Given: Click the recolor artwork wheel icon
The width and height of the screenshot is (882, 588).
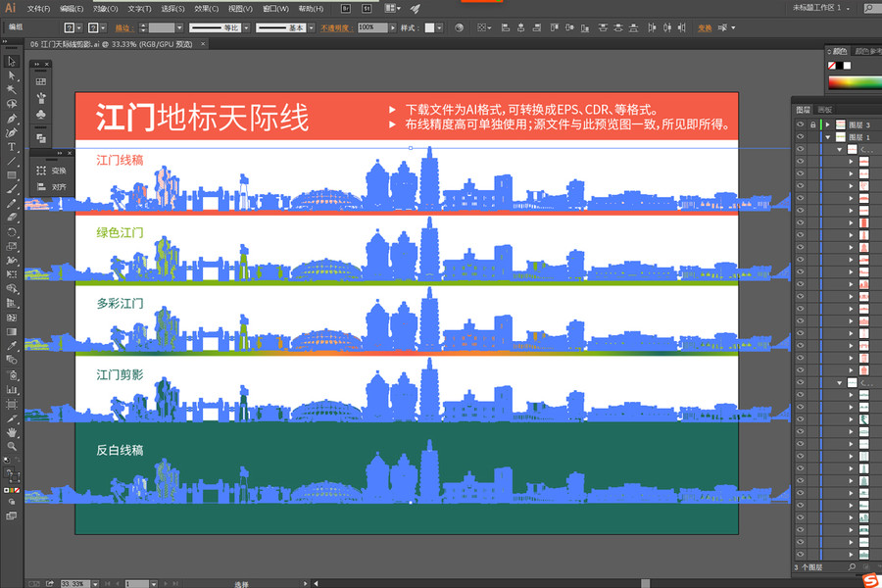Looking at the screenshot, I should pyautogui.click(x=459, y=27).
